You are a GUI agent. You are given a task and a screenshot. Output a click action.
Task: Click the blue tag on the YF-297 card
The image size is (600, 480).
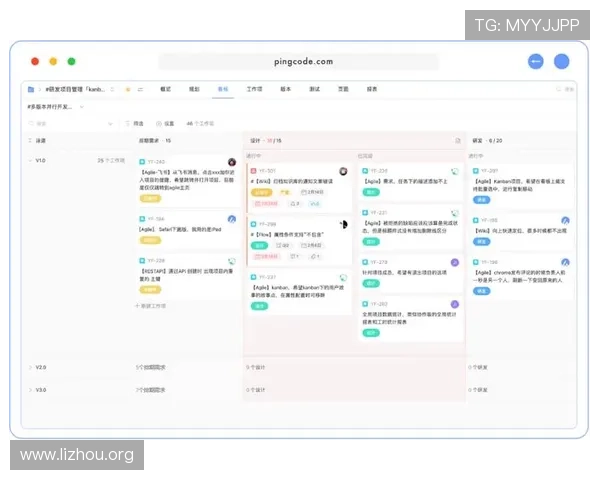482,200
